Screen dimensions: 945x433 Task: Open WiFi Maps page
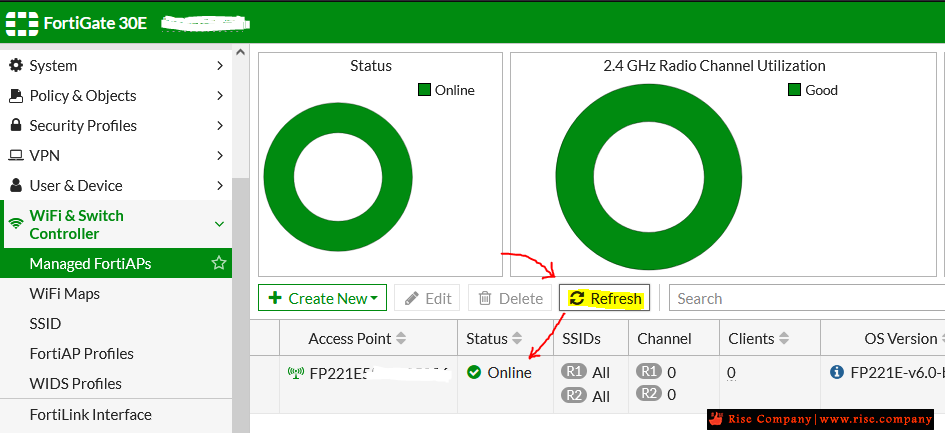point(116,294)
